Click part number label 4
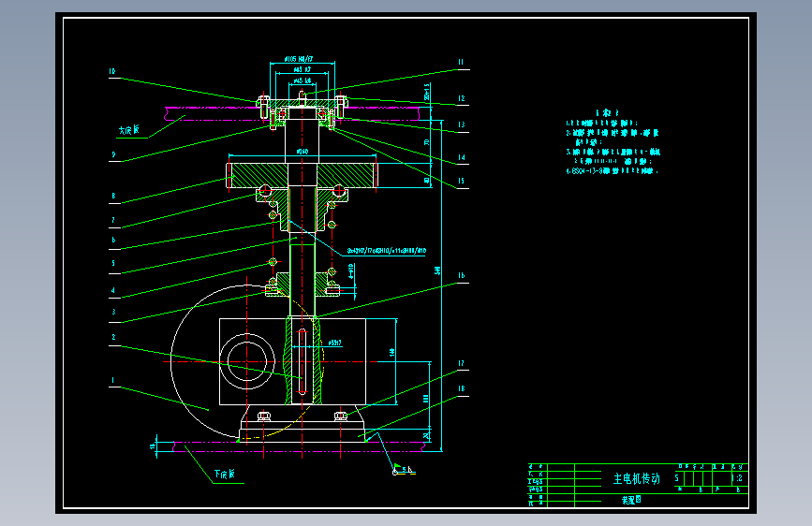The image size is (812, 526). pyautogui.click(x=113, y=290)
